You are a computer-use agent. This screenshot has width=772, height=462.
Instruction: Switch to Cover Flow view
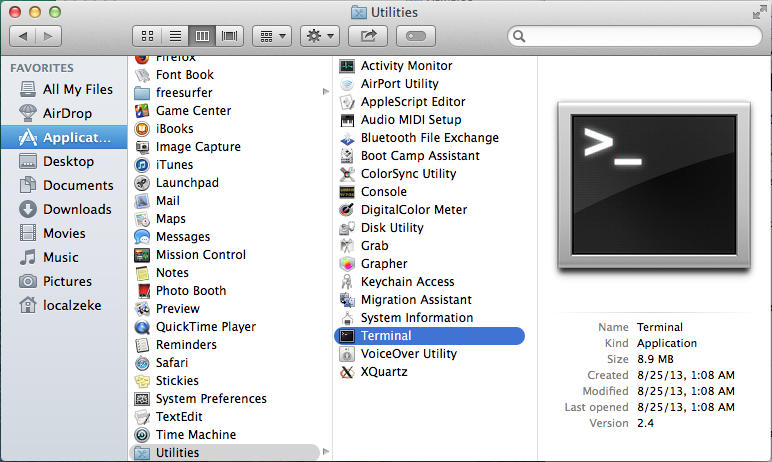click(230, 36)
